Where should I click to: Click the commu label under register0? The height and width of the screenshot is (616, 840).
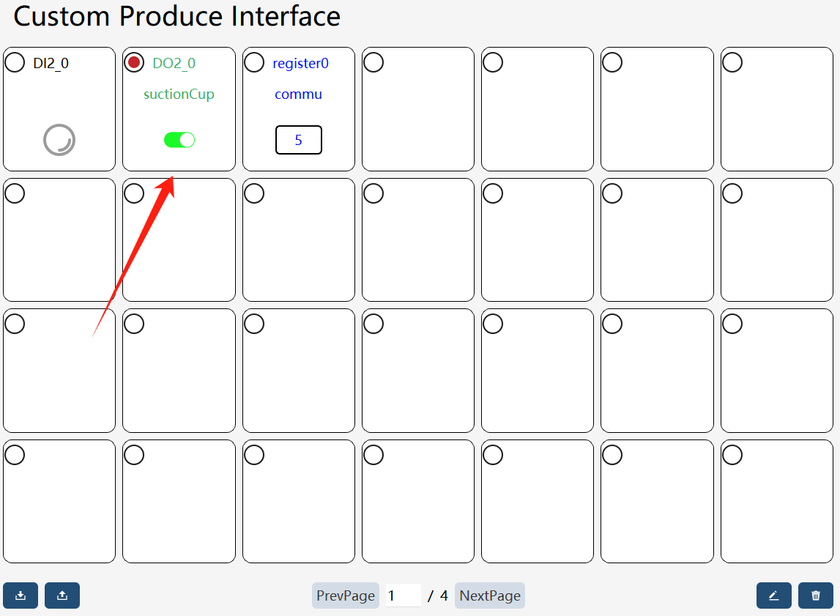pos(298,94)
